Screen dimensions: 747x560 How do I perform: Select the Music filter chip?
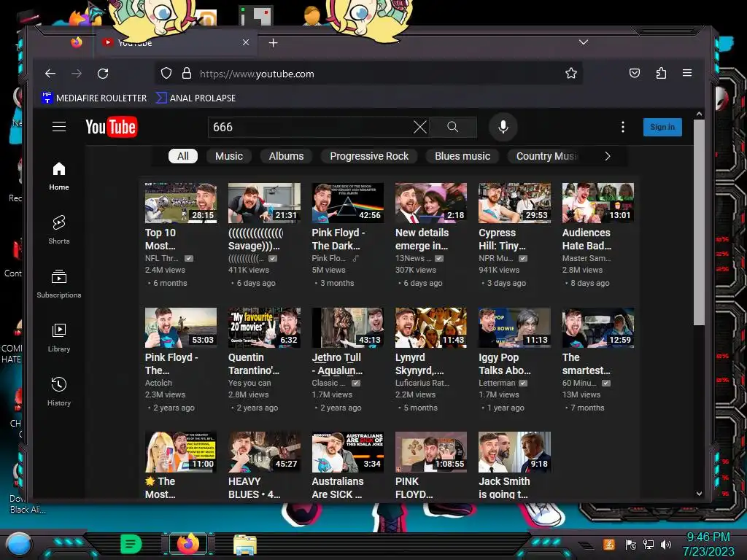click(228, 156)
